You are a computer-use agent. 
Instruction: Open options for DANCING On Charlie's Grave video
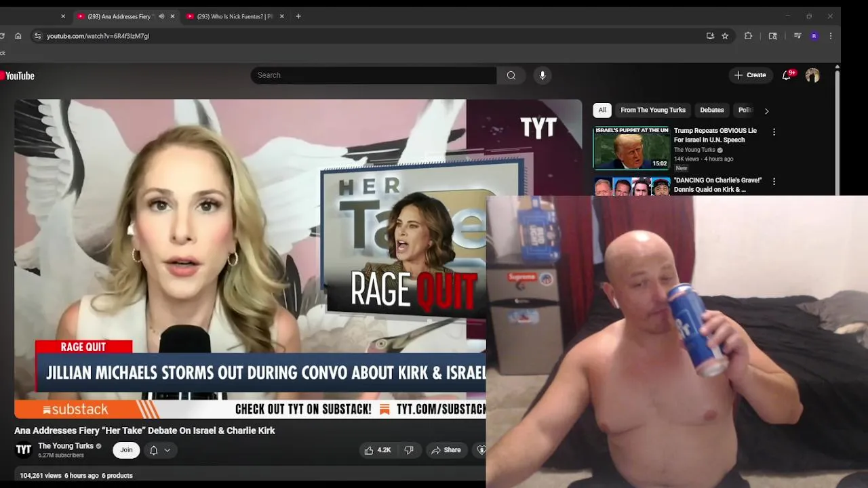[x=774, y=182]
